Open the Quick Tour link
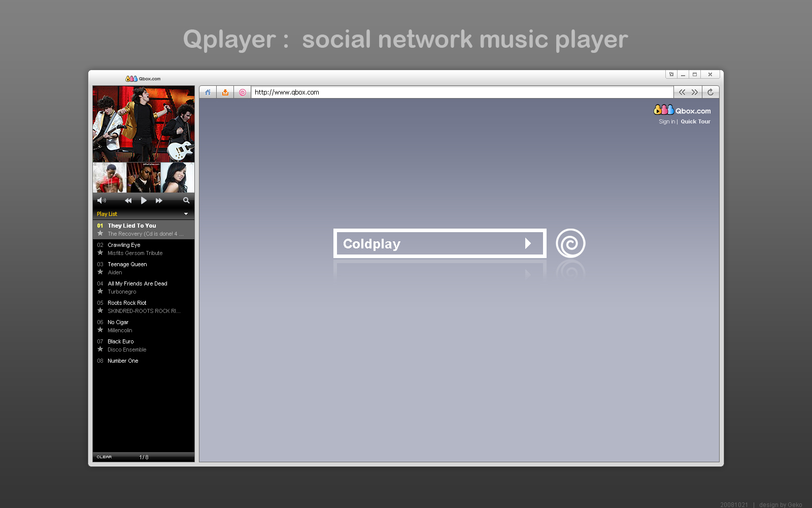Viewport: 812px width, 508px height. click(695, 121)
